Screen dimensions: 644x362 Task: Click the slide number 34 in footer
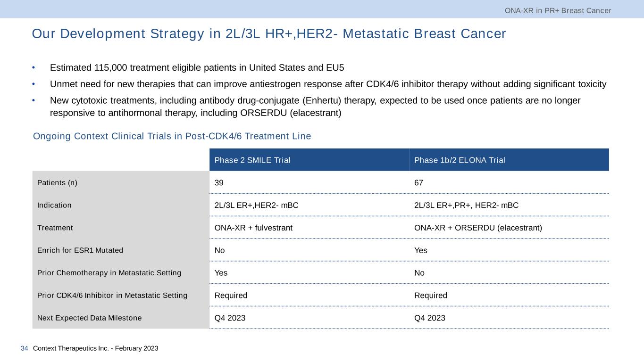[25, 348]
